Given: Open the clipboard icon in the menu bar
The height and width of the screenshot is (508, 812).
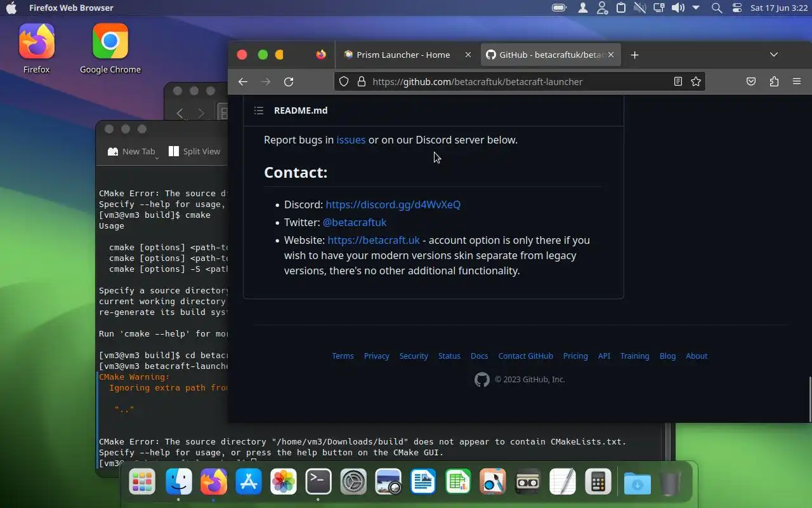Looking at the screenshot, I should [x=621, y=8].
